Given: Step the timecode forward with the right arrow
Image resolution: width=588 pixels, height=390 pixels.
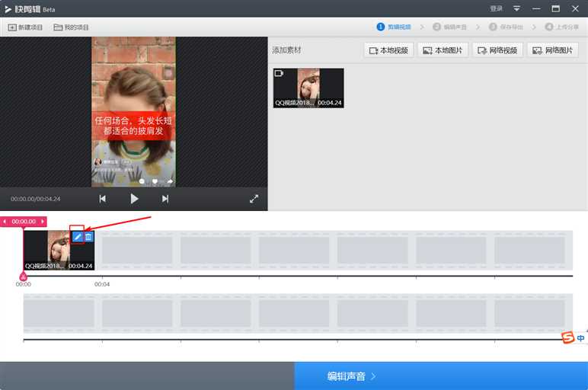Looking at the screenshot, I should (x=43, y=222).
